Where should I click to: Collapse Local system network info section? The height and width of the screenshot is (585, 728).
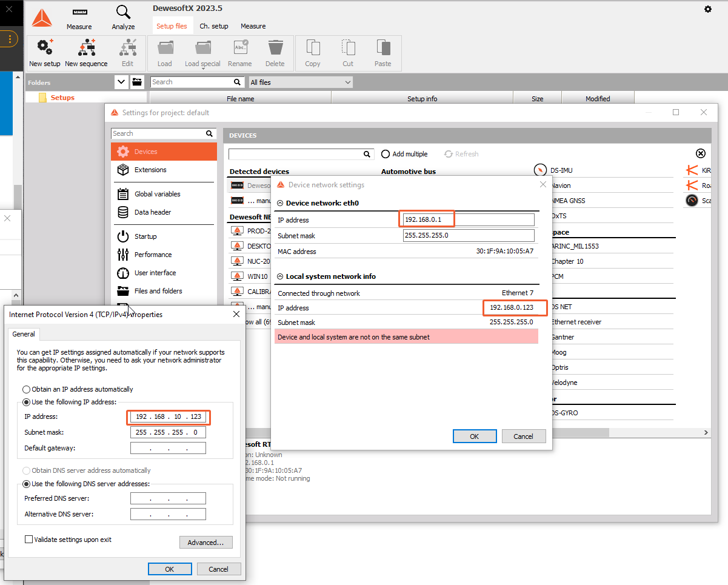pyautogui.click(x=280, y=276)
